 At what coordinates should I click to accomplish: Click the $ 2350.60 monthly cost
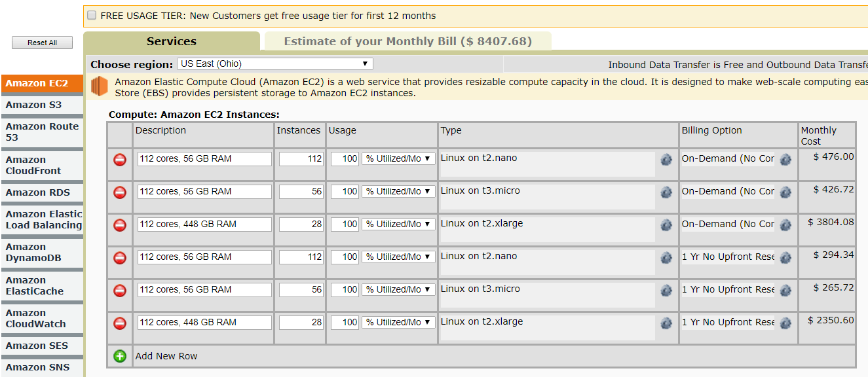coord(831,321)
